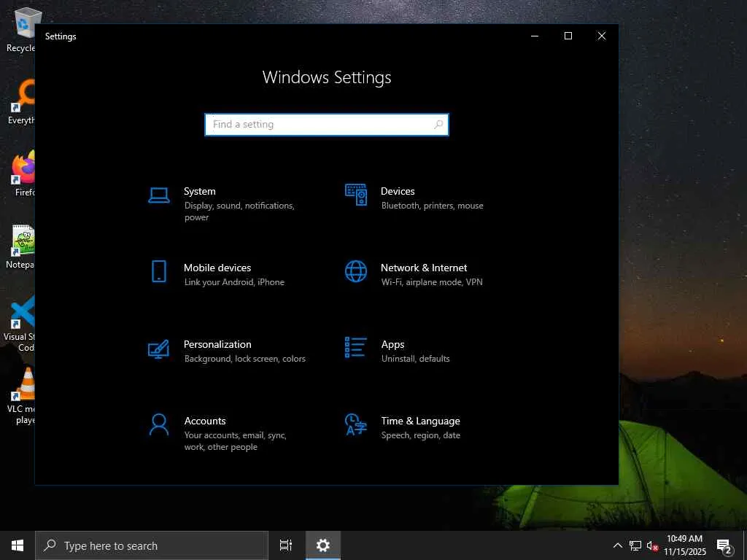Screen dimensions: 747x560
Task: Select the Devices category title
Action: (398, 191)
